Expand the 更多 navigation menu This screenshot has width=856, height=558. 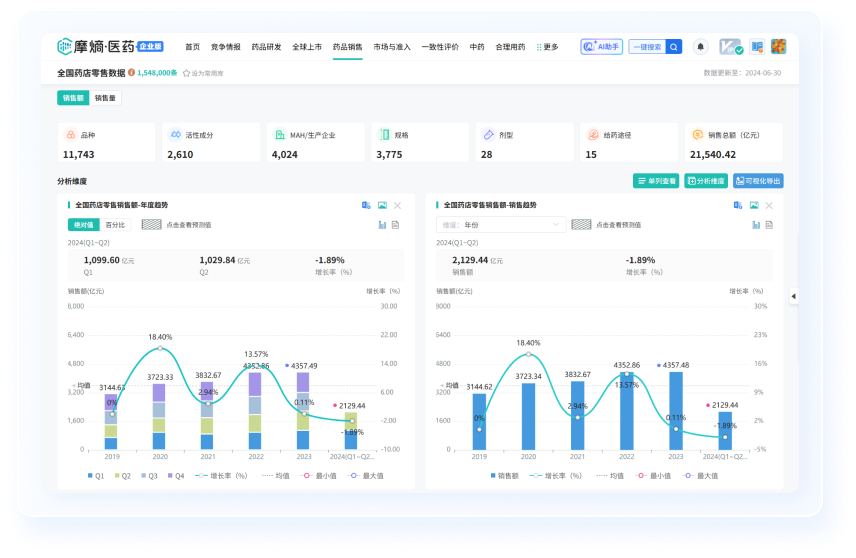tap(548, 47)
